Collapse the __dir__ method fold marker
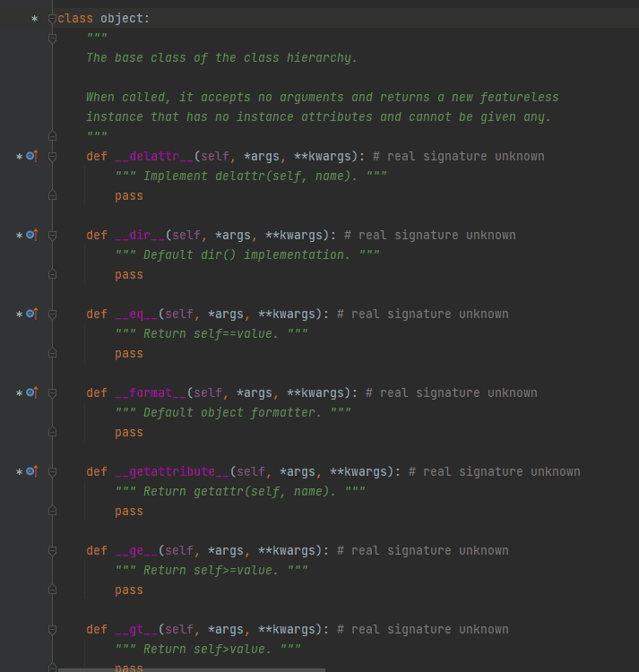The width and height of the screenshot is (639, 672). pyautogui.click(x=52, y=235)
